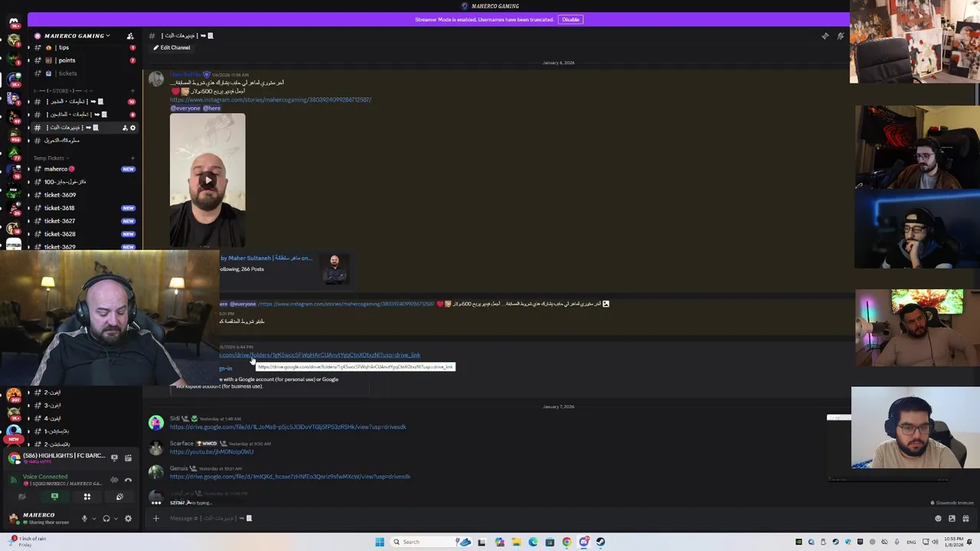The height and width of the screenshot is (551, 980).
Task: Open Chrome from the taskbar
Action: 567,542
